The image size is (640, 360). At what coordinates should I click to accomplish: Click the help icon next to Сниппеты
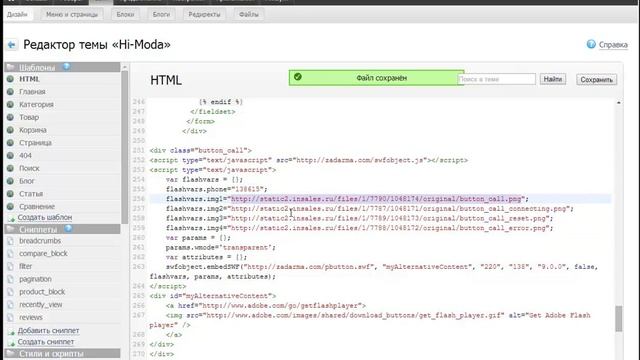coord(68,229)
